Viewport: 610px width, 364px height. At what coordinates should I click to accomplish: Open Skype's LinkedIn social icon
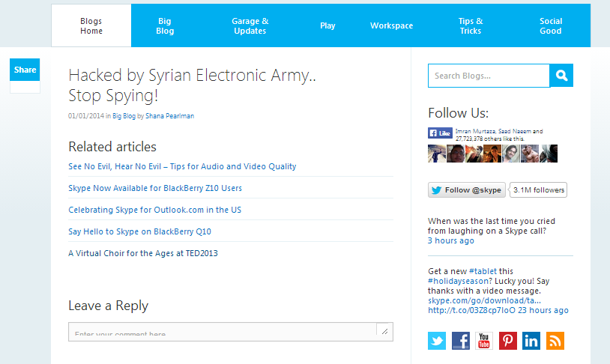[531, 341]
